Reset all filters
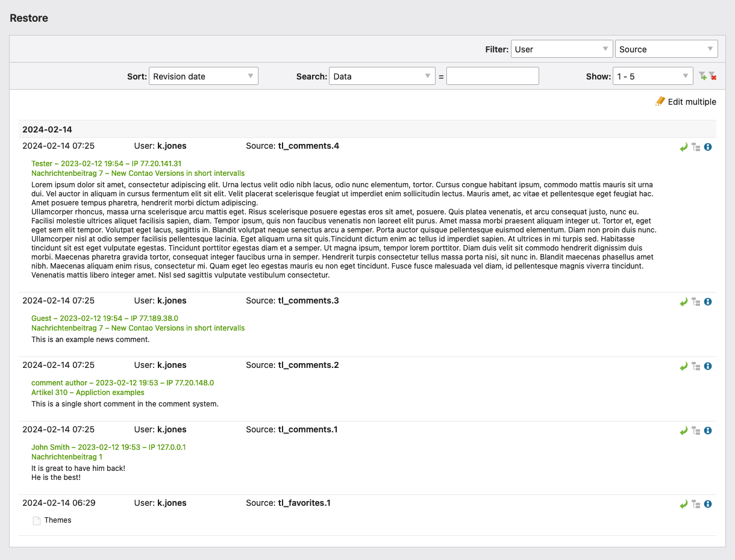Image resolution: width=735 pixels, height=560 pixels. (712, 76)
